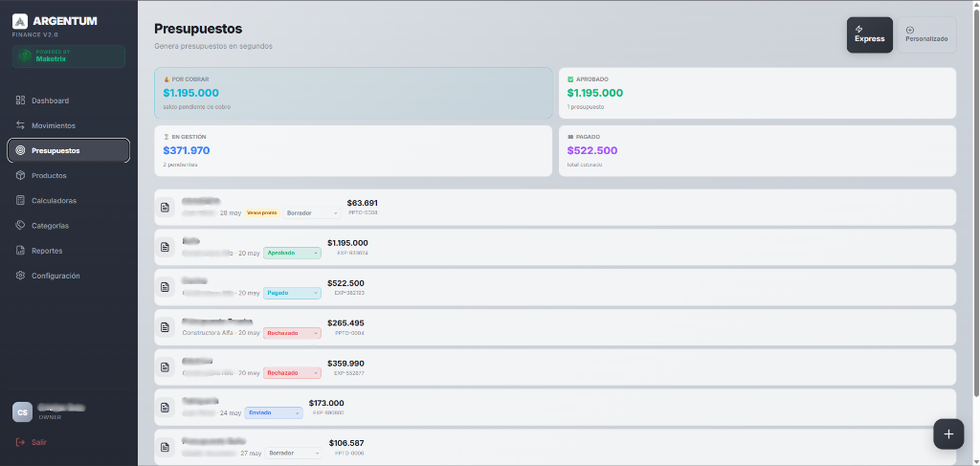Open Rechazado dropdown for $359.990 budget

pyautogui.click(x=292, y=373)
